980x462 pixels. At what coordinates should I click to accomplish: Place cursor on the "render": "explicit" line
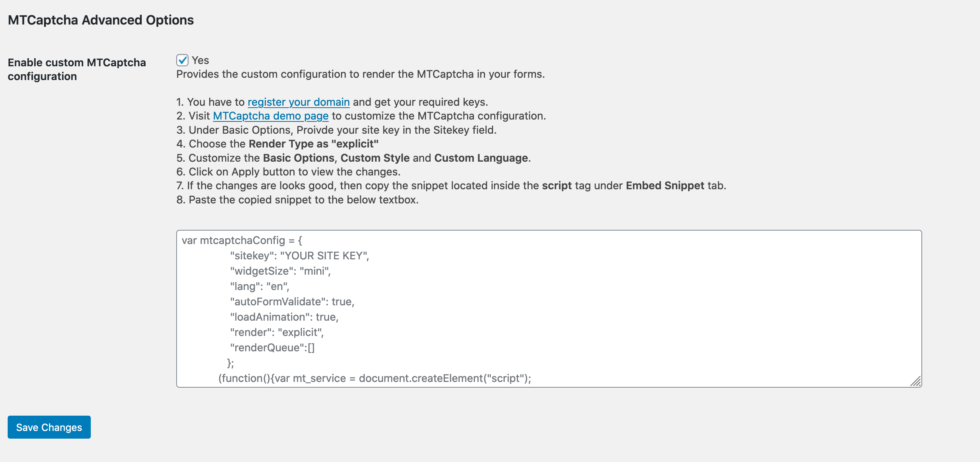[x=277, y=332]
